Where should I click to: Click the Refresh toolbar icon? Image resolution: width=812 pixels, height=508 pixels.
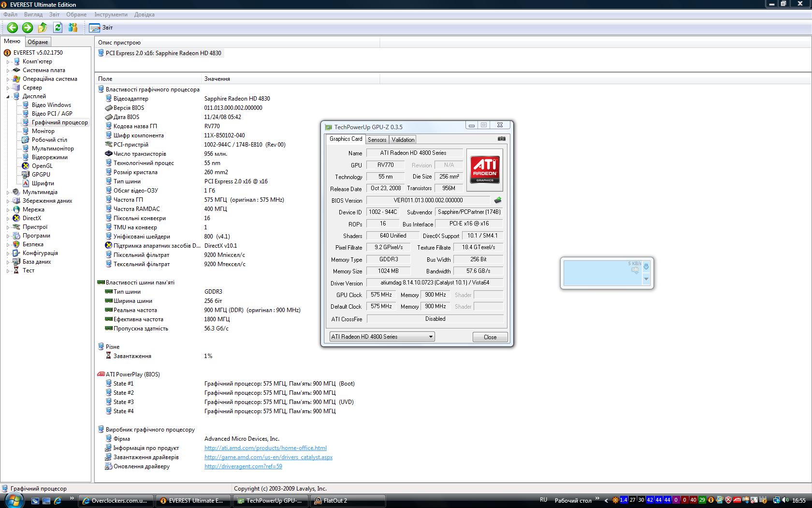(58, 28)
